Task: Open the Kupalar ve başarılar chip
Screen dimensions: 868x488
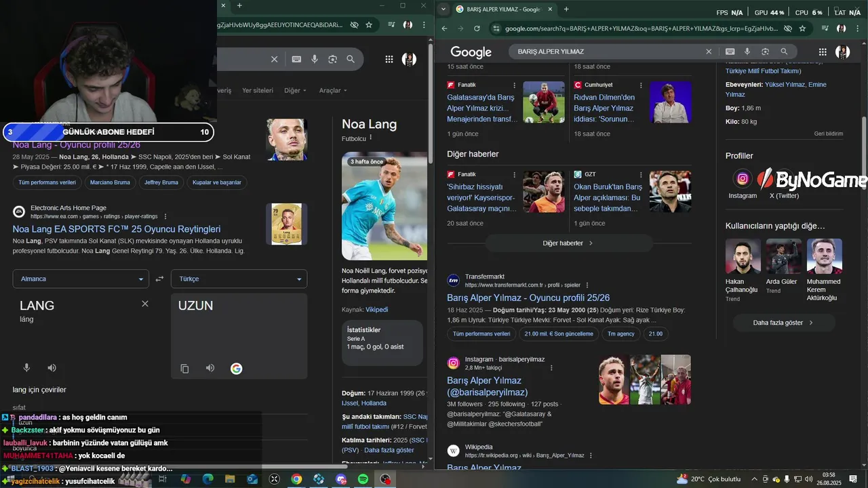Action: tap(217, 182)
